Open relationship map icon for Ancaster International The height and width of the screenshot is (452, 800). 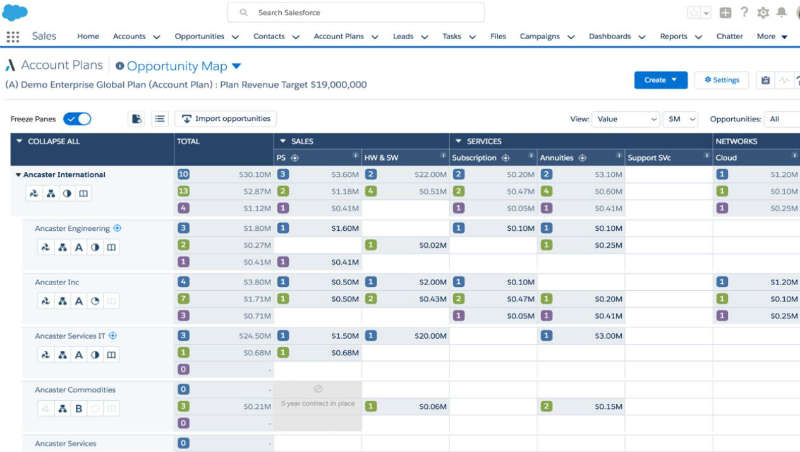coord(34,193)
